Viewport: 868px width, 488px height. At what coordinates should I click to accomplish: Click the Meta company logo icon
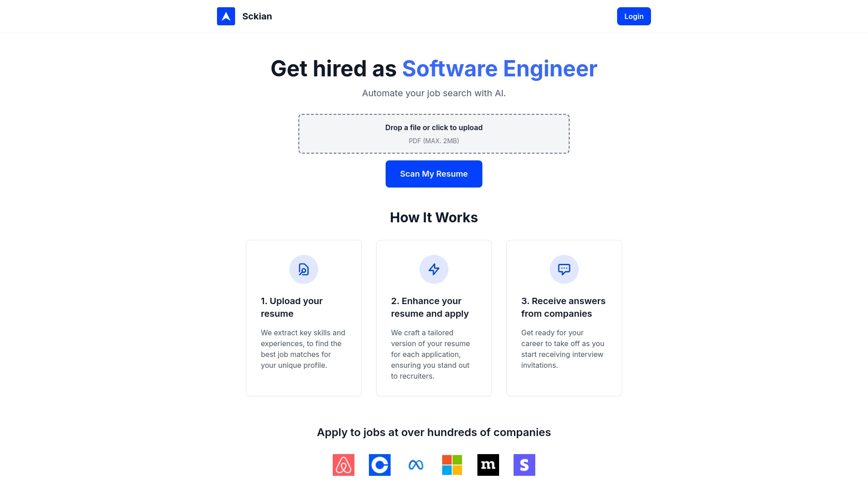[415, 464]
